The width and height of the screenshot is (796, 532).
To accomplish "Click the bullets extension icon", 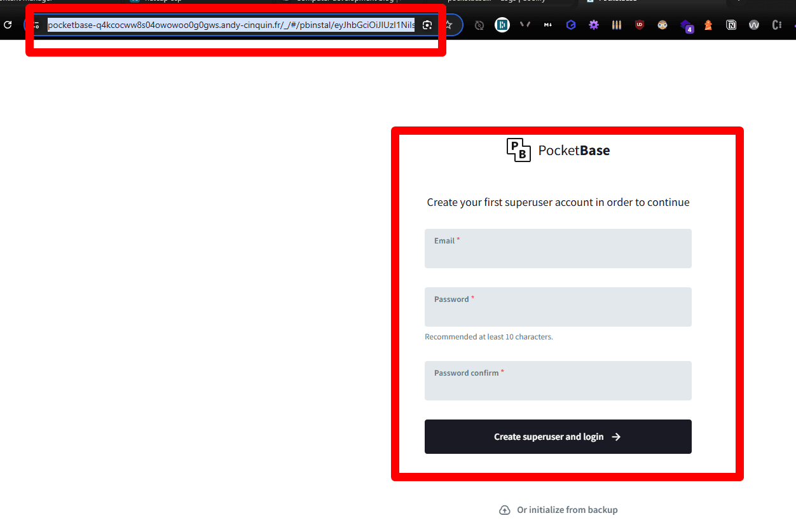I will pyautogui.click(x=617, y=25).
